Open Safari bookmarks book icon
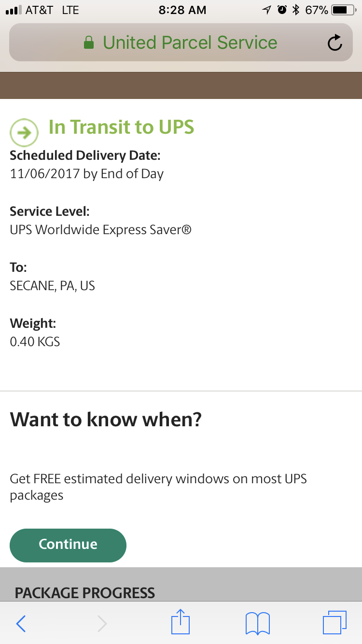Image resolution: width=362 pixels, height=644 pixels. (257, 623)
